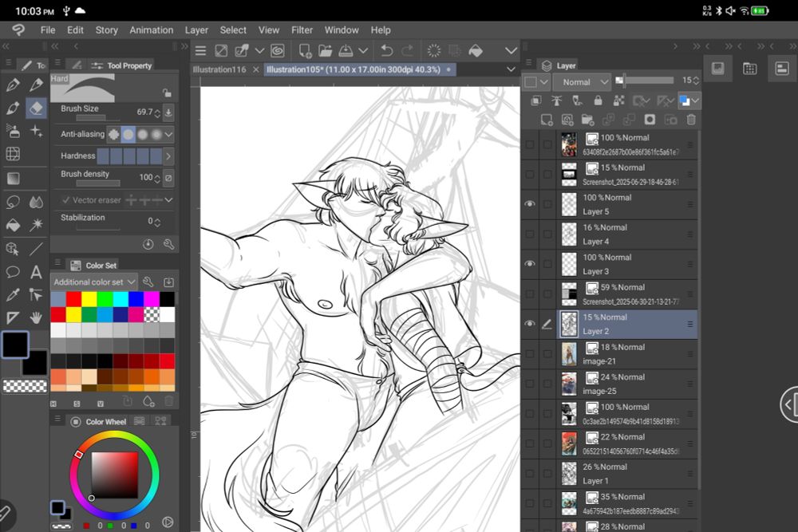Open the Normal blending mode dropdown
This screenshot has height=532, width=798.
pos(581,82)
